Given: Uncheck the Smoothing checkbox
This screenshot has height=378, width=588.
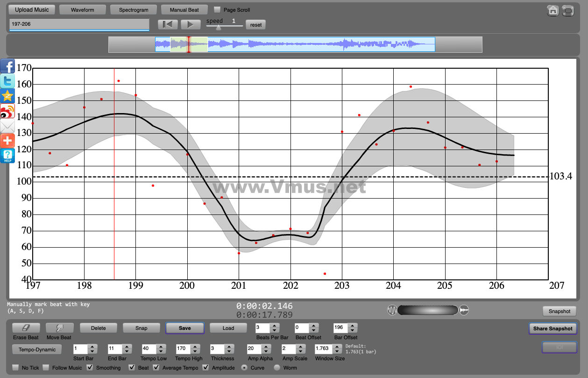Looking at the screenshot, I should point(90,368).
